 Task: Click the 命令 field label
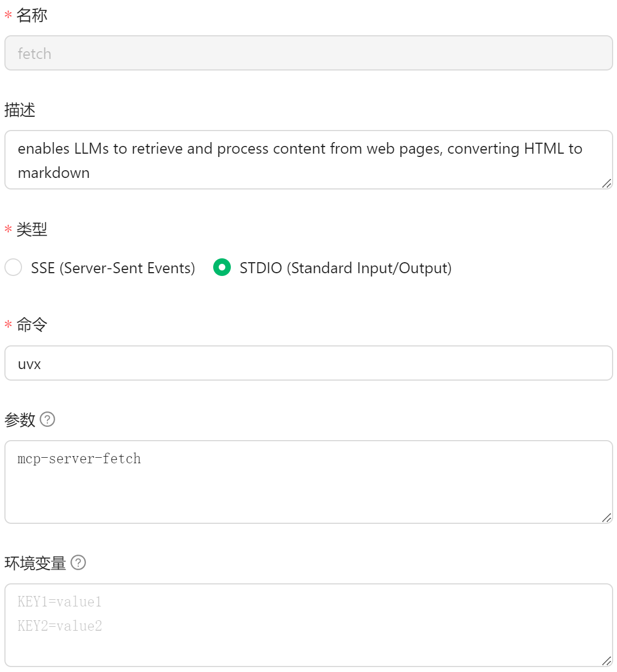click(32, 325)
